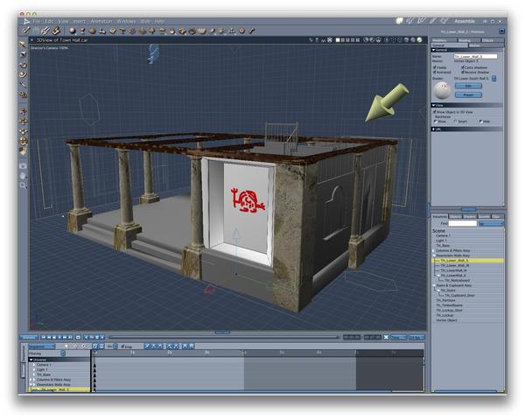The image size is (525, 420).
Task: Click the Edit shader button
Action: 468,86
